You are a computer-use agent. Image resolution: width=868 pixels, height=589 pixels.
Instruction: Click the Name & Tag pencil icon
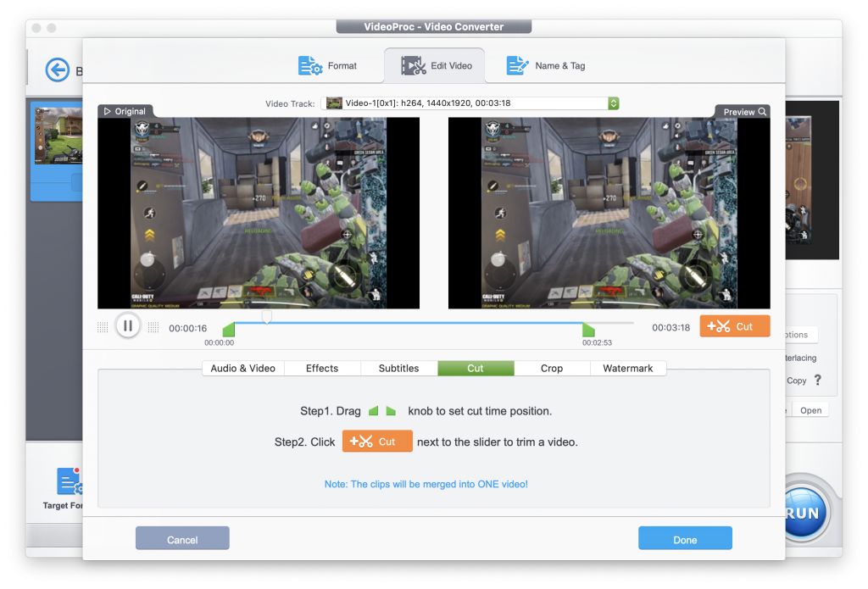[517, 66]
